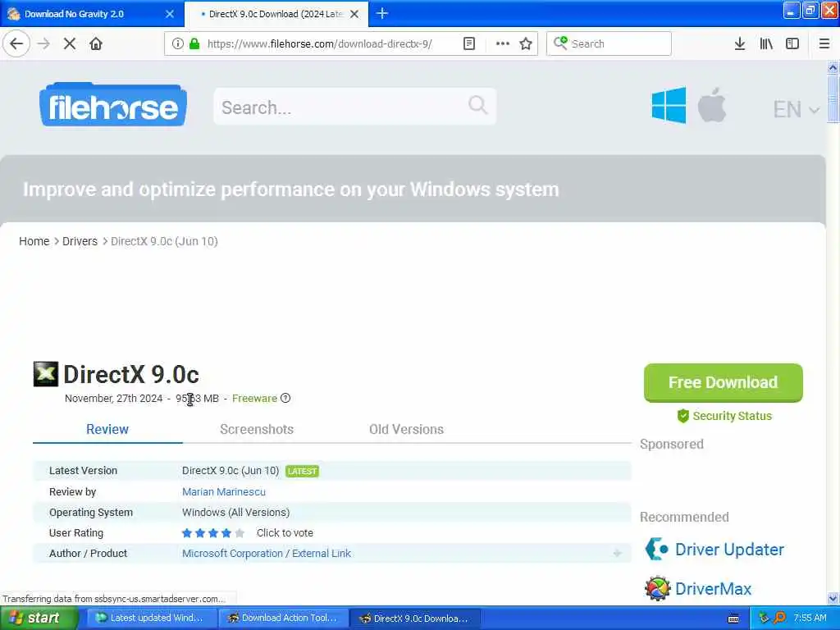Image resolution: width=840 pixels, height=630 pixels.
Task: Switch to the Screenshots tab
Action: [x=257, y=429]
